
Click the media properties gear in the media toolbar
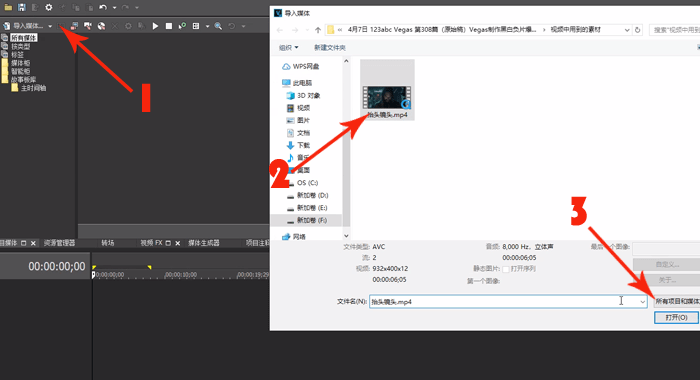[x=128, y=26]
